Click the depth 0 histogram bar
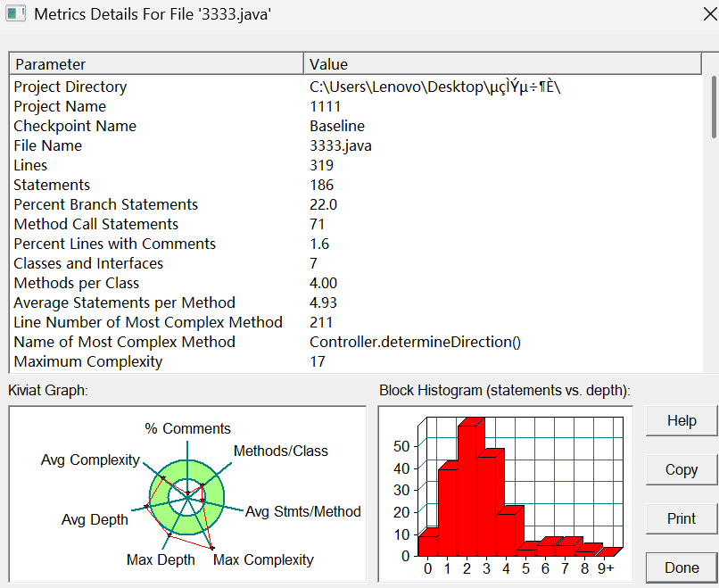The image size is (719, 588). [x=428, y=546]
